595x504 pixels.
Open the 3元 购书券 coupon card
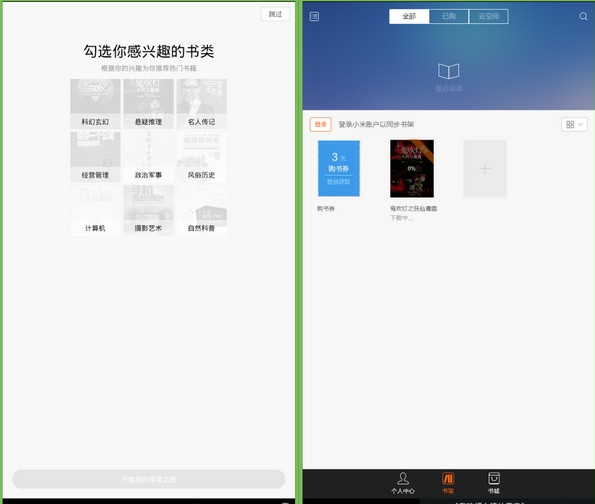click(338, 169)
